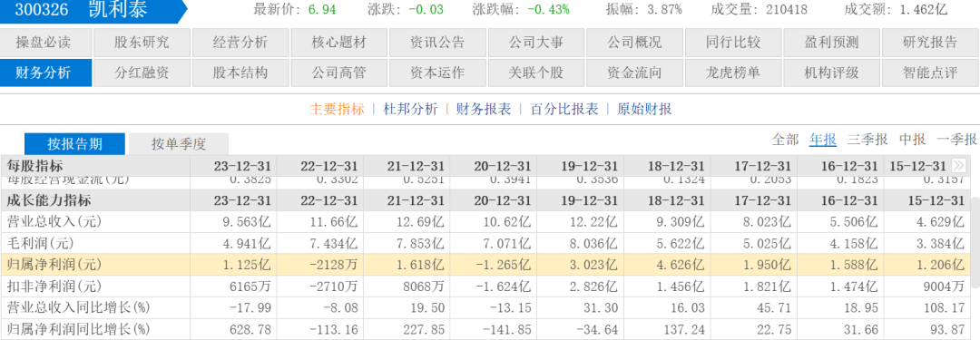Open the 操盘必读 tab
Image resolution: width=980 pixels, height=340 pixels.
coord(46,44)
